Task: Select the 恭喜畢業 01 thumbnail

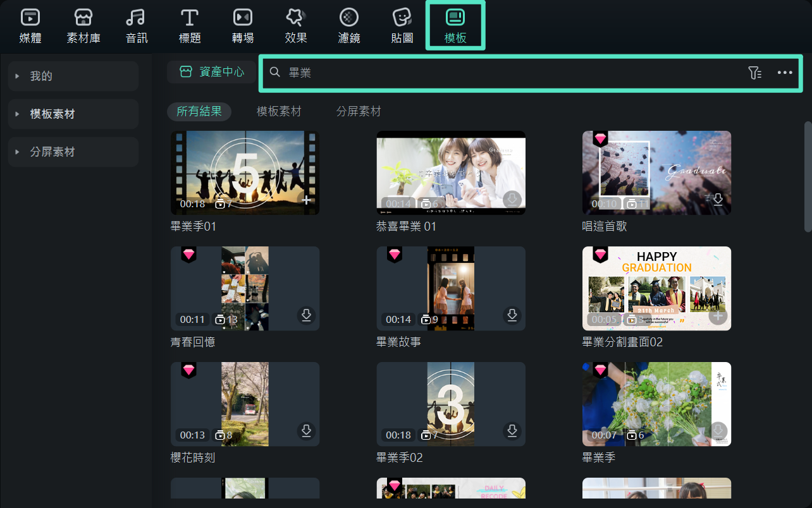Action: tap(451, 172)
